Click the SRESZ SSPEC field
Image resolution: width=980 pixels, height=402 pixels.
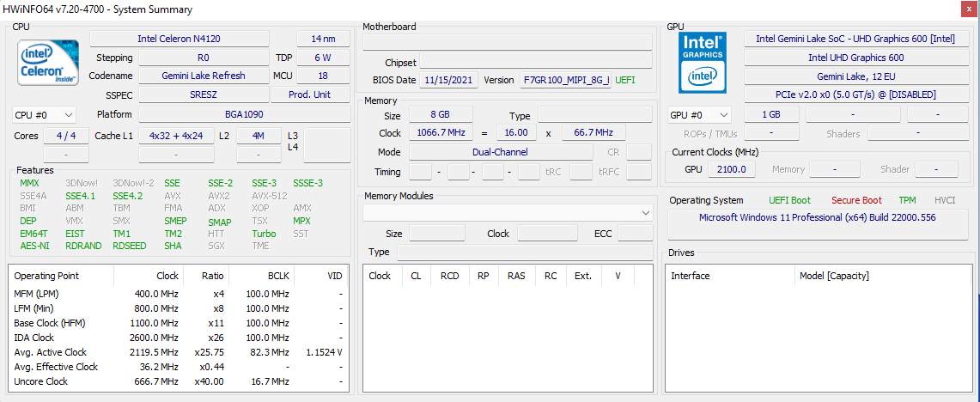click(x=204, y=95)
